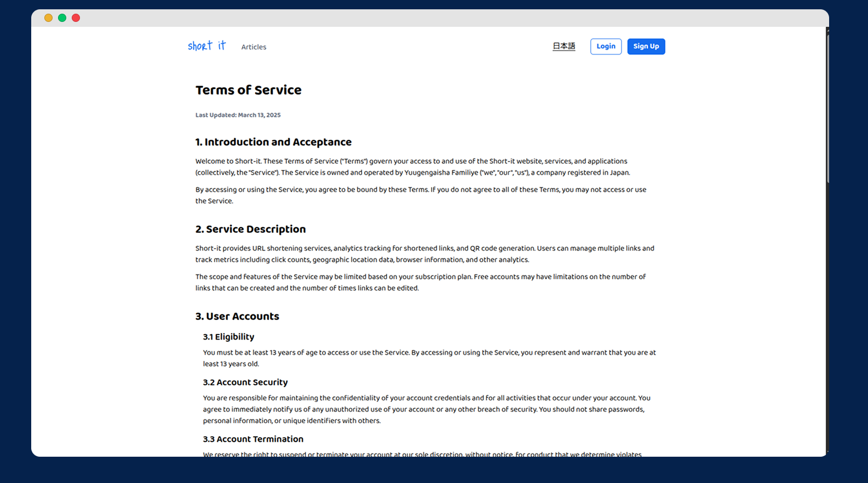
Task: Click the "3.1 Eligibility" subheading
Action: (228, 337)
